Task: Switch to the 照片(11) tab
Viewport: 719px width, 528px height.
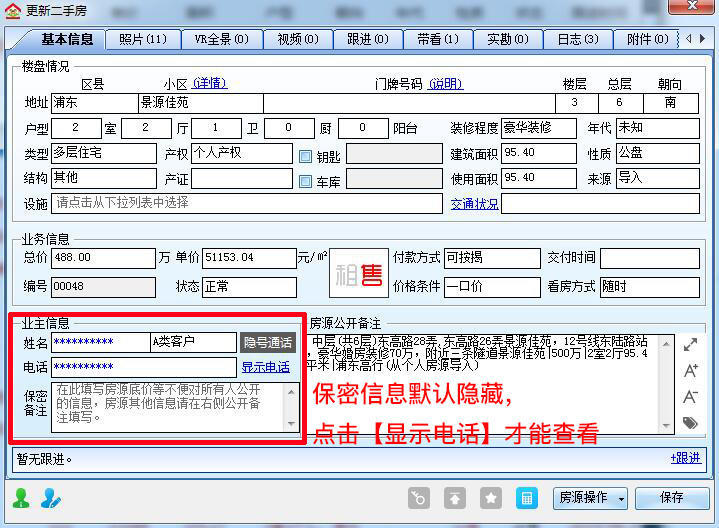Action: click(143, 39)
